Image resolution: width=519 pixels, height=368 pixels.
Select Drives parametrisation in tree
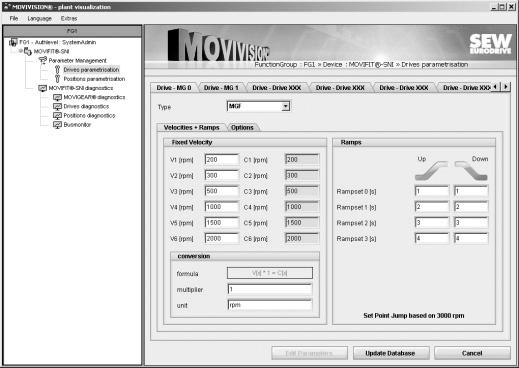(x=91, y=70)
